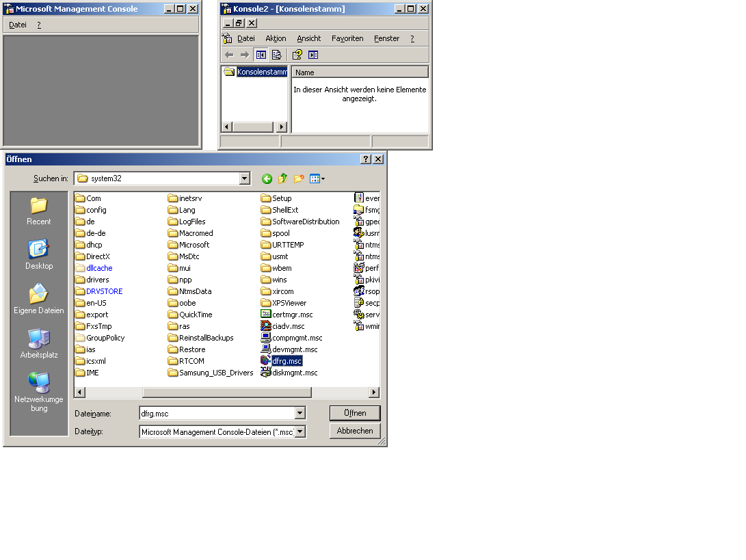Select the SoftwareDistribution folder
Viewport: 746px width, 560px height.
pyautogui.click(x=300, y=222)
